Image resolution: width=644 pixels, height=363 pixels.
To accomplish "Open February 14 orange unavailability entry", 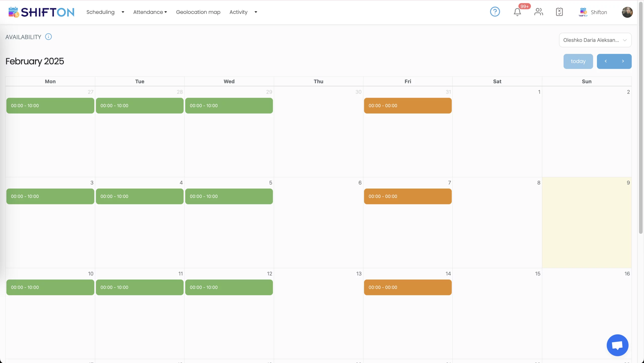I will tap(408, 287).
